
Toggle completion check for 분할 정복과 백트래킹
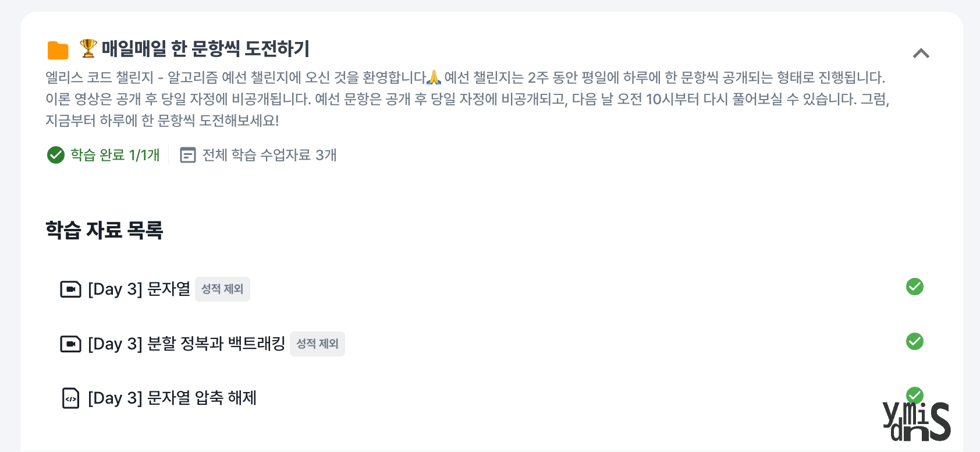(914, 342)
